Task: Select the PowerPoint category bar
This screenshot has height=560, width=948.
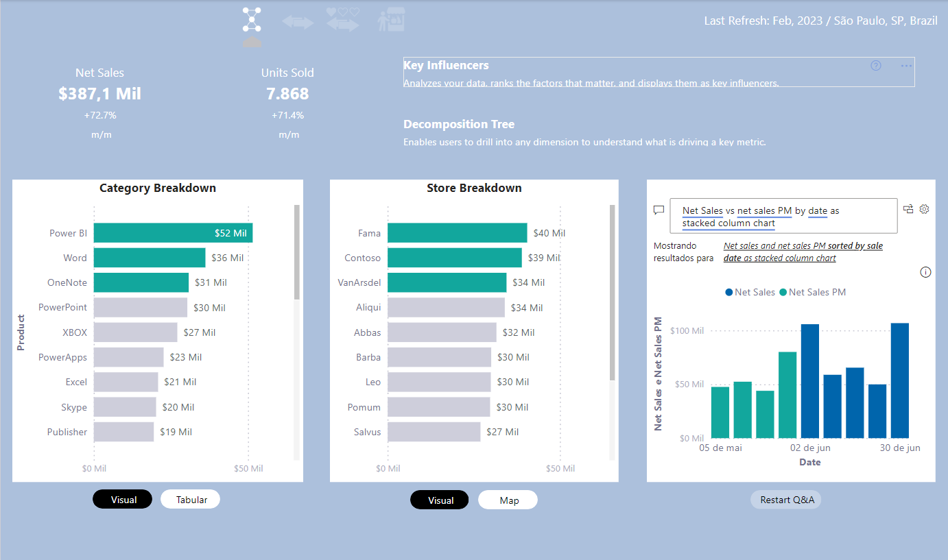Action: [141, 307]
